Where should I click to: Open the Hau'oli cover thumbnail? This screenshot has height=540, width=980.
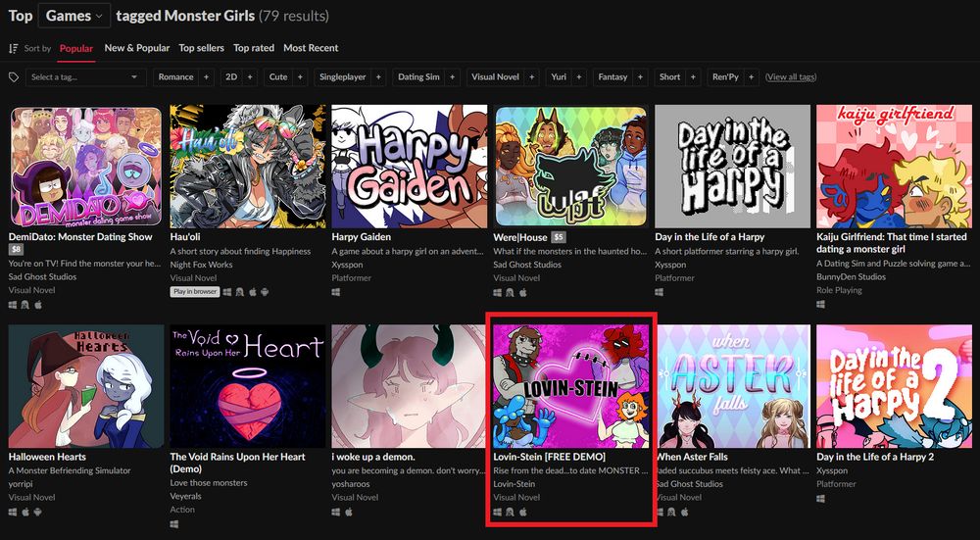coord(248,167)
